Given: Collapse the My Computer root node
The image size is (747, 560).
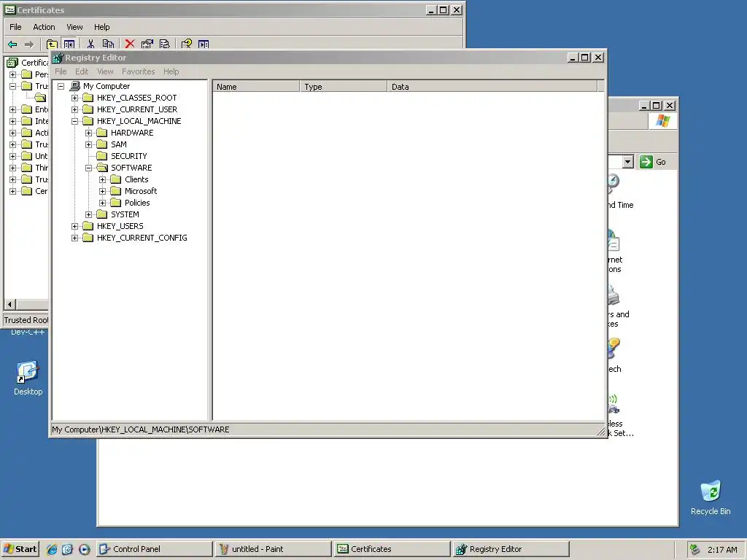Looking at the screenshot, I should (x=61, y=86).
